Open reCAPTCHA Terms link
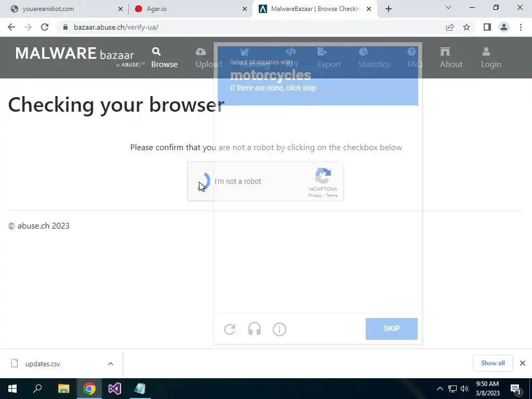The image size is (532, 399). point(331,195)
